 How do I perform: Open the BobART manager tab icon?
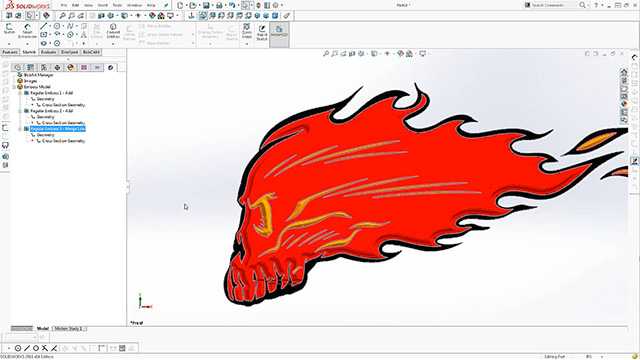(x=111, y=67)
